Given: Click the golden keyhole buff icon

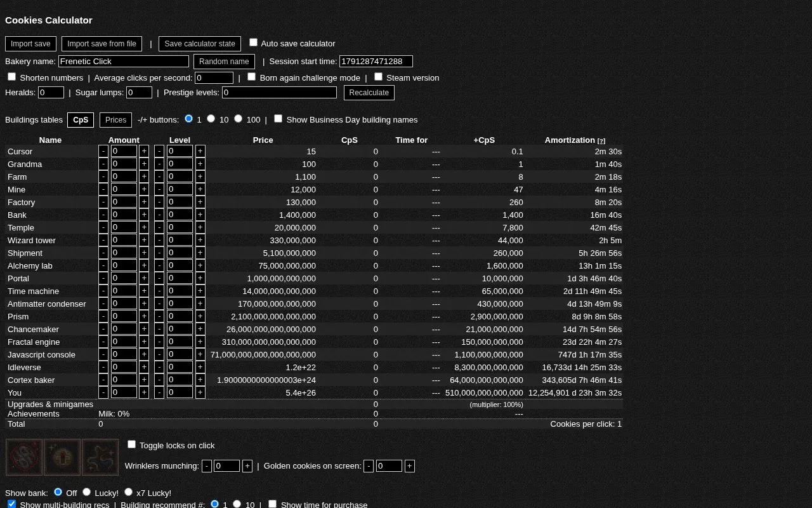Looking at the screenshot, I should [x=62, y=457].
